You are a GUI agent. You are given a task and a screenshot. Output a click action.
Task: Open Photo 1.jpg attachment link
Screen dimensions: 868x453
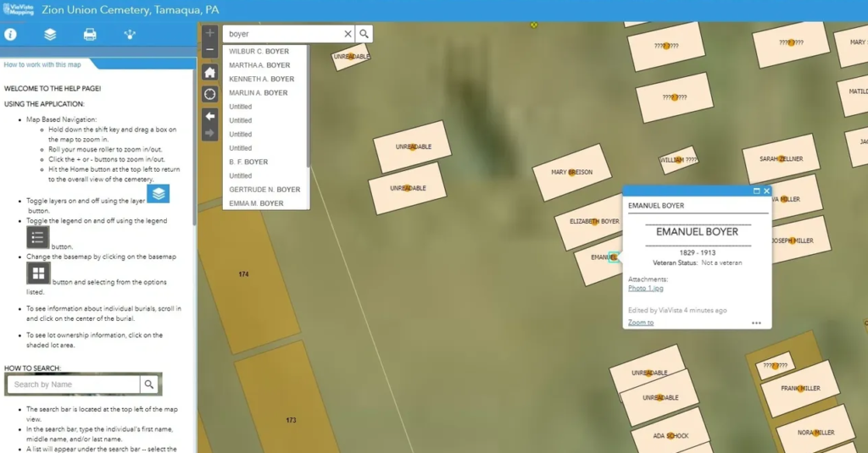[645, 288]
